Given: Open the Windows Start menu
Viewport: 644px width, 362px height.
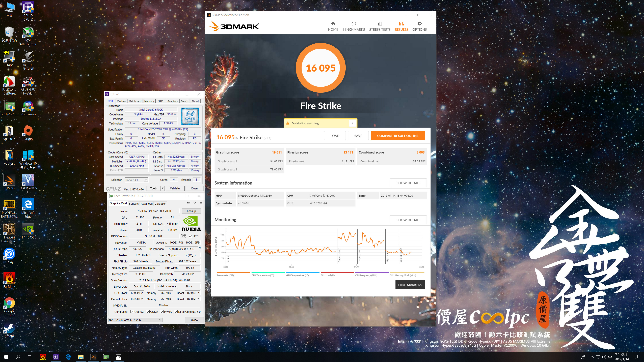Looking at the screenshot, I should click(x=6, y=357).
